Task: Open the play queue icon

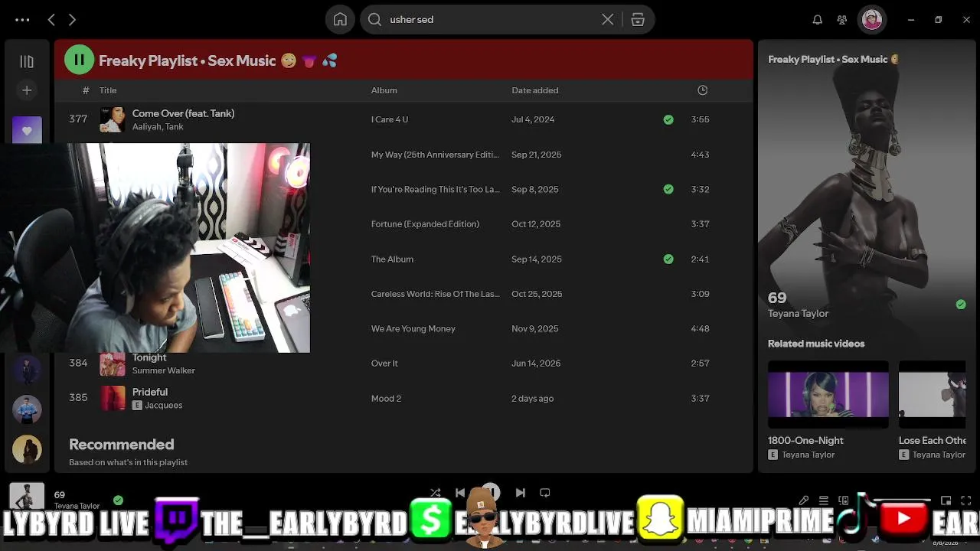Action: (x=824, y=500)
